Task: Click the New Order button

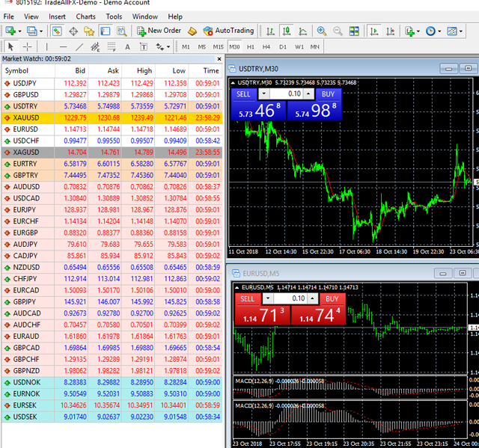Action: coord(159,31)
